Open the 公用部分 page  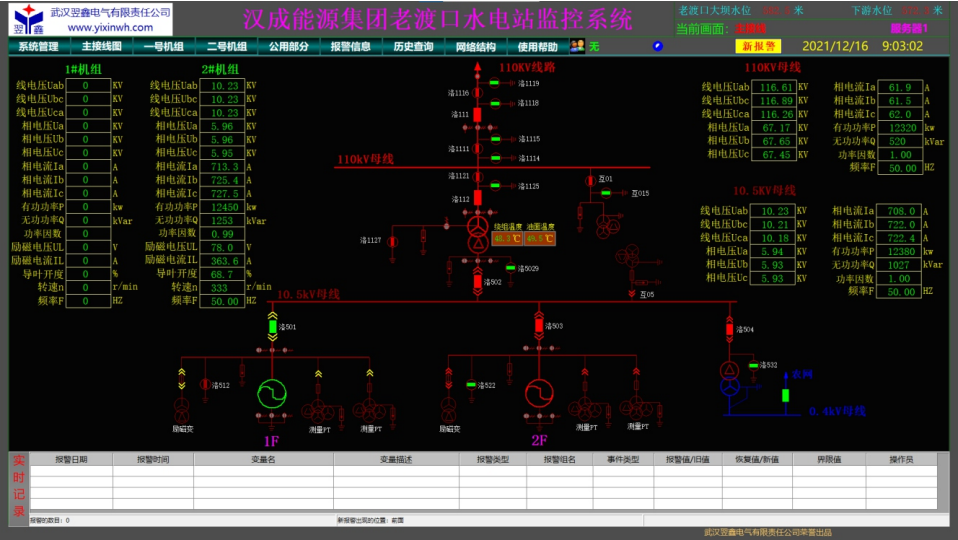288,46
